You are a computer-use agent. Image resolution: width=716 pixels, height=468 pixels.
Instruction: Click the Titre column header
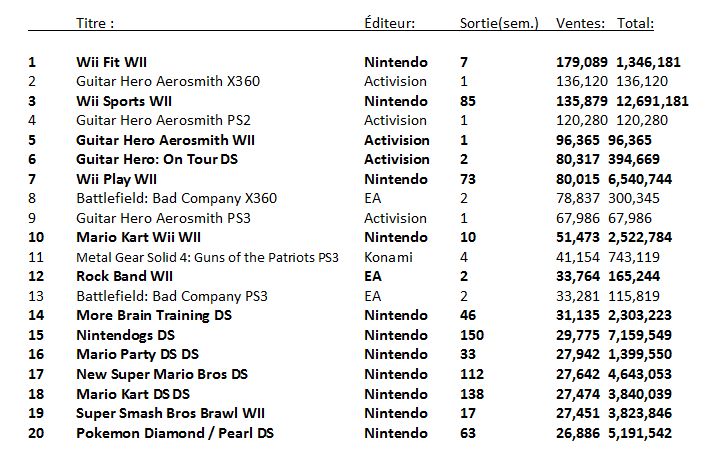[x=95, y=23]
